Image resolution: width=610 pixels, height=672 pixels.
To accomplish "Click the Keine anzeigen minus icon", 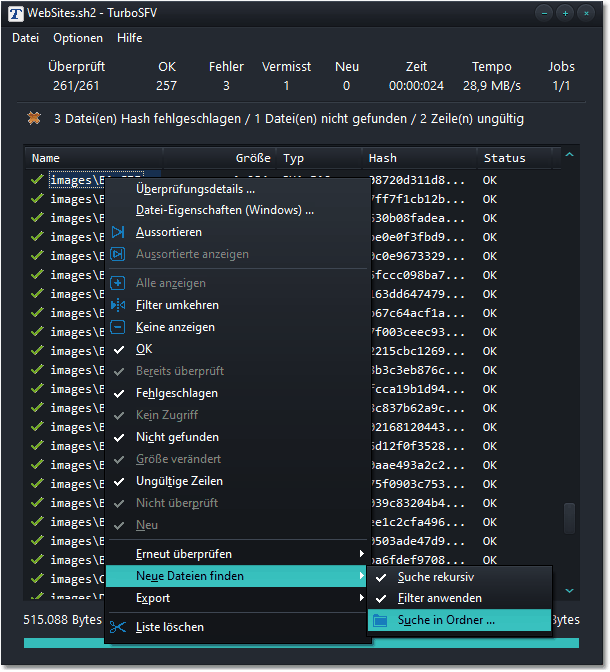I will [x=118, y=327].
